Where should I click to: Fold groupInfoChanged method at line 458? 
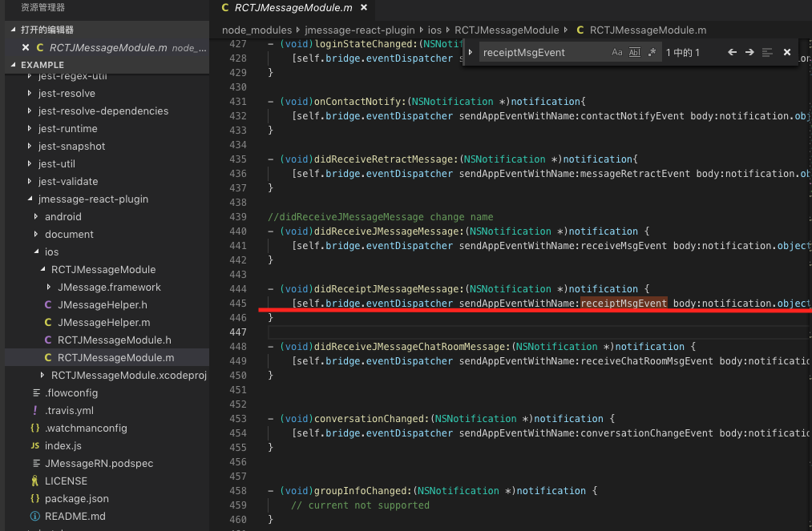click(x=271, y=491)
